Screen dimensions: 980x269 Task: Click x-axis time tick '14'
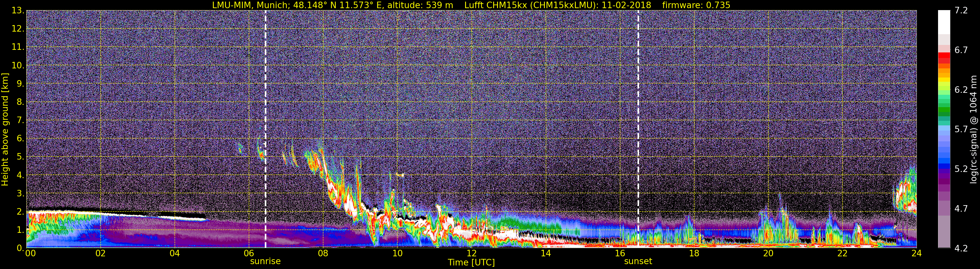545,254
